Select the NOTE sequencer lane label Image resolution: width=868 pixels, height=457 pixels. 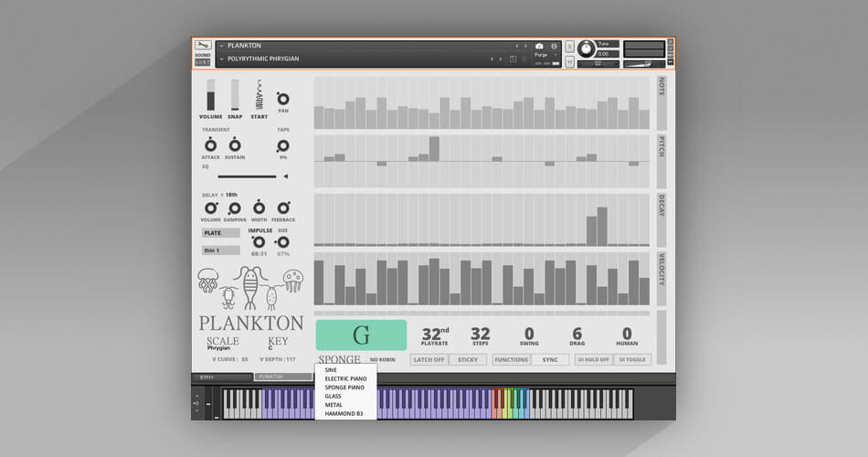(x=662, y=103)
